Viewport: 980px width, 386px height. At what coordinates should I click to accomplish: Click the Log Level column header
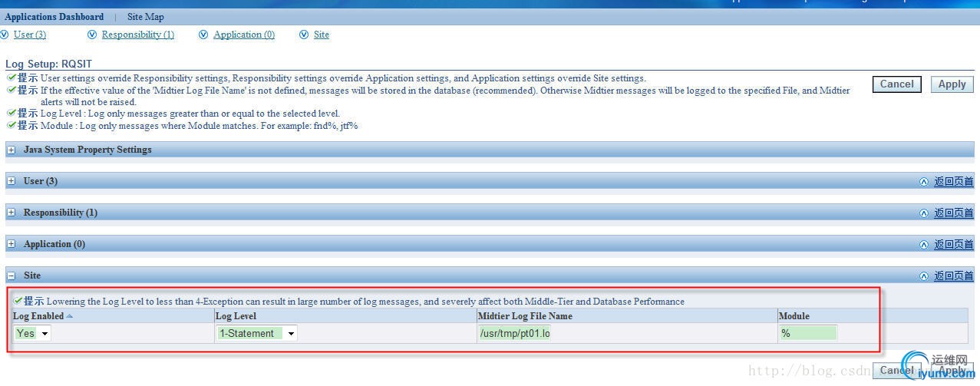pyautogui.click(x=236, y=316)
